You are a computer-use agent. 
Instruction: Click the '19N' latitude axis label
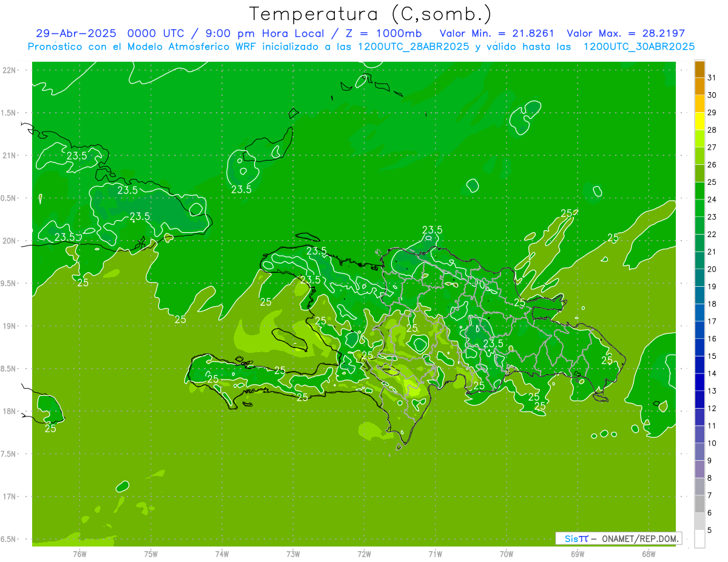(9, 326)
